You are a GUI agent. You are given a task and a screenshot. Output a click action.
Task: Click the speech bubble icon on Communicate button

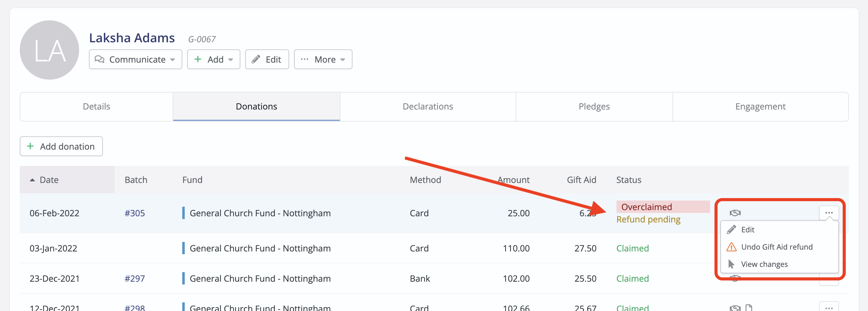click(99, 59)
